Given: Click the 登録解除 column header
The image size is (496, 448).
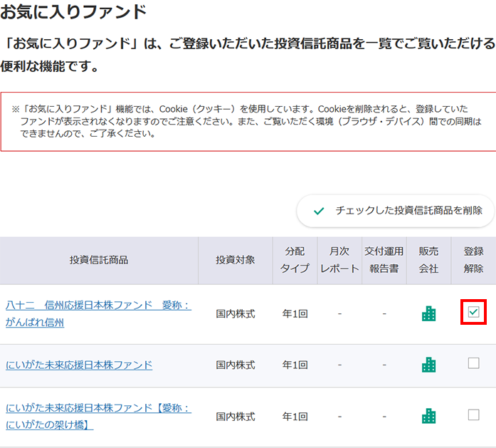Looking at the screenshot, I should point(473,260).
